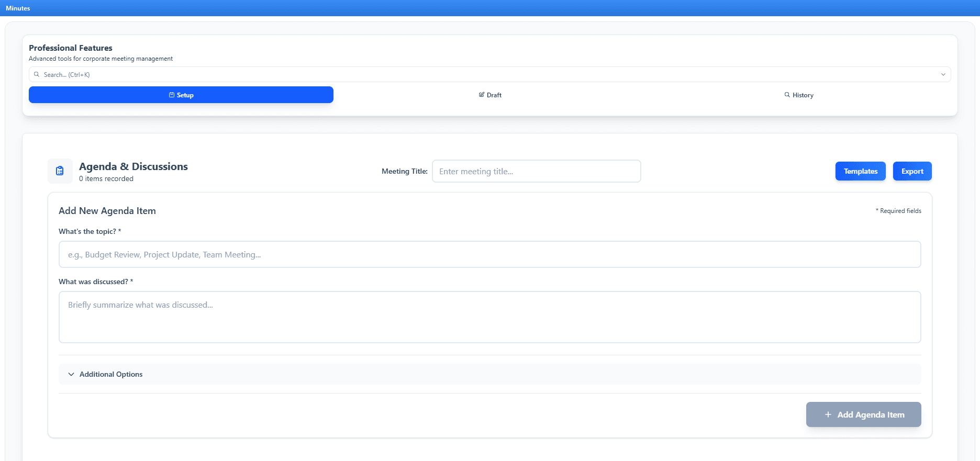Screen dimensions: 980x461
Task: Click the calendar icon on the Setup tab
Action: [172, 95]
